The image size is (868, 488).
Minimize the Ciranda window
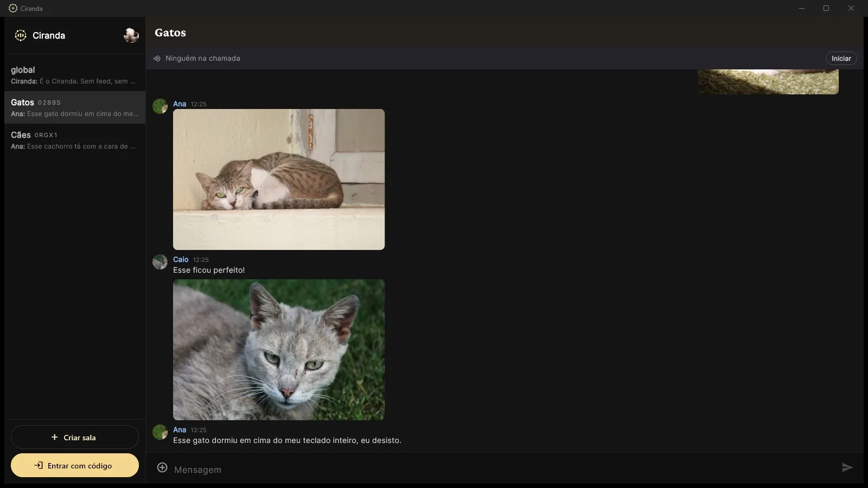[801, 8]
